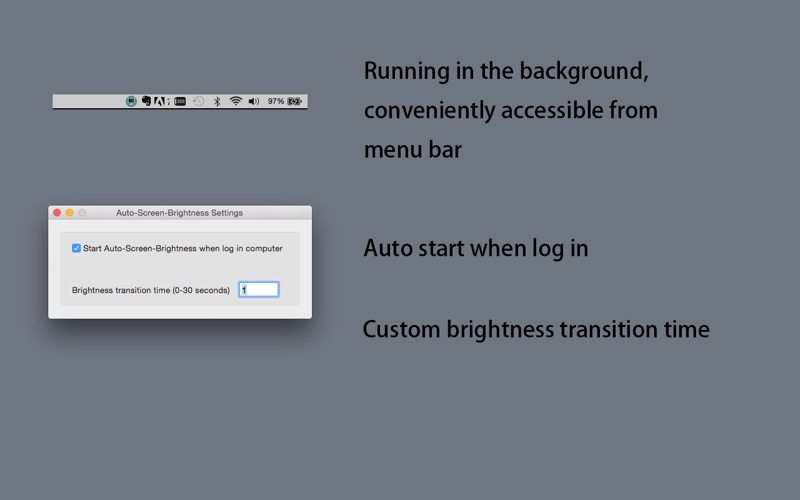This screenshot has width=800, height=500.
Task: Open Time Machine clock menu bar icon
Action: (x=198, y=101)
